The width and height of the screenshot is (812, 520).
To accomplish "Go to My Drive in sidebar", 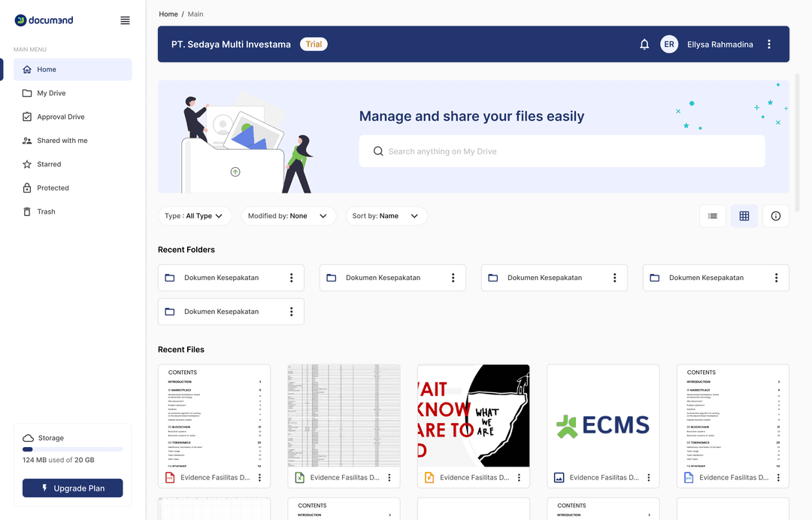I will point(51,93).
